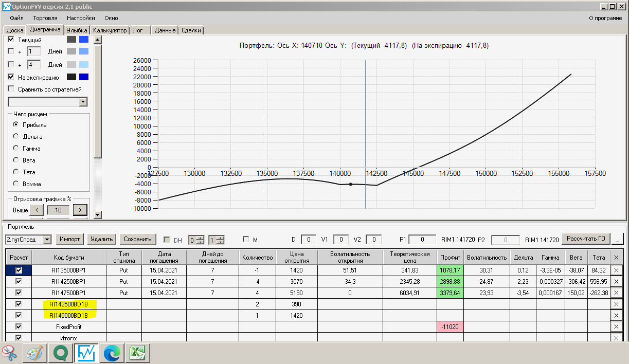Click the right arrow next to 10

point(80,210)
